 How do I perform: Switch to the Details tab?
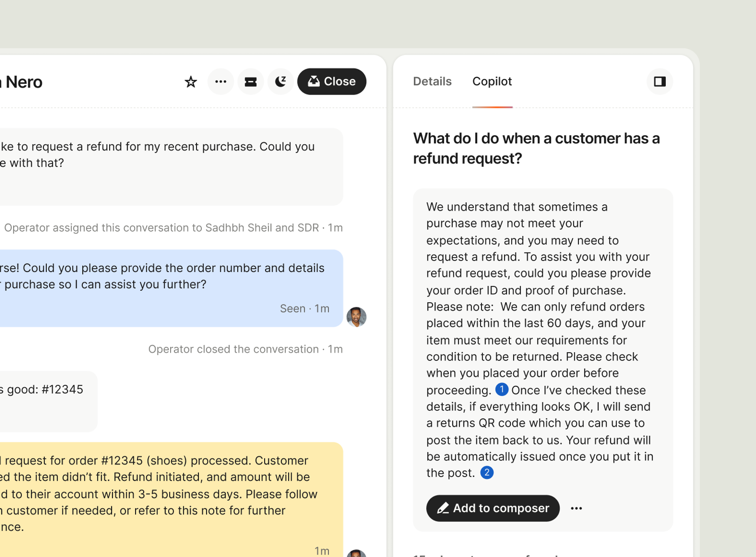432,81
